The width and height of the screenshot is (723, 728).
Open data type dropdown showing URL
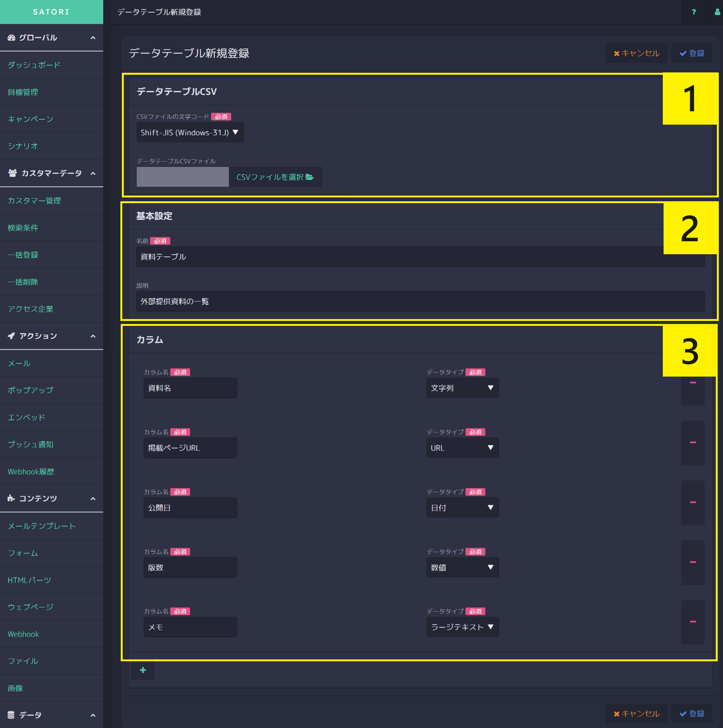(x=462, y=448)
